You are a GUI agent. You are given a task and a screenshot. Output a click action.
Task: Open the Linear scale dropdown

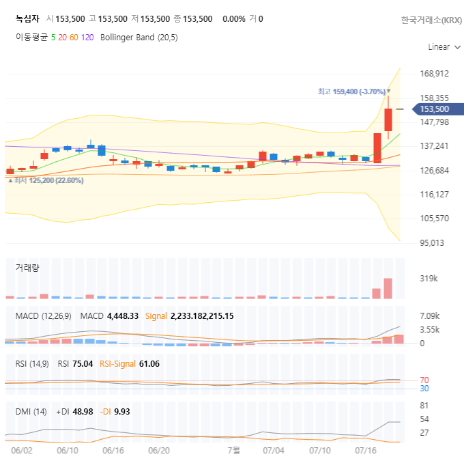(x=444, y=47)
